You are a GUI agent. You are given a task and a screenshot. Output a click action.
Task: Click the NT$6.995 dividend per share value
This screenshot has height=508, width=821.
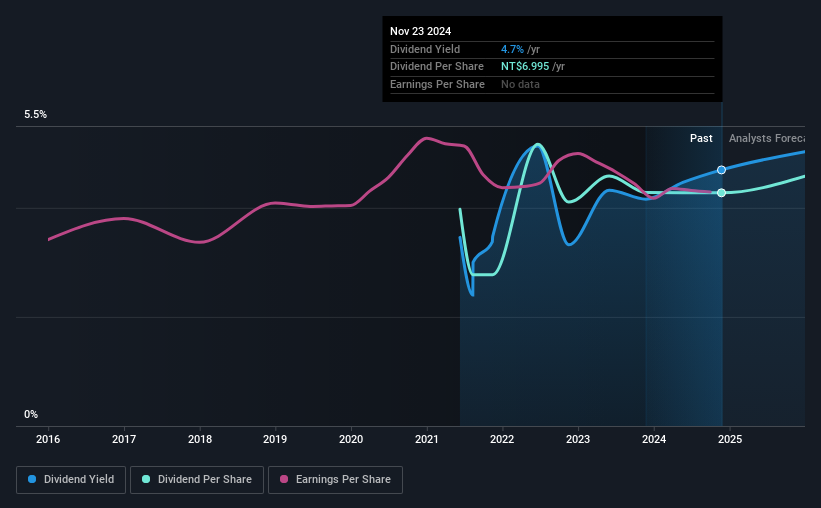tap(525, 67)
